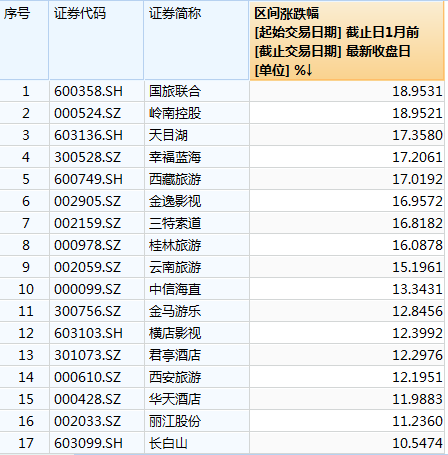Select the value 16.9572 for 金逸影视
The width and height of the screenshot is (448, 455).
click(417, 201)
